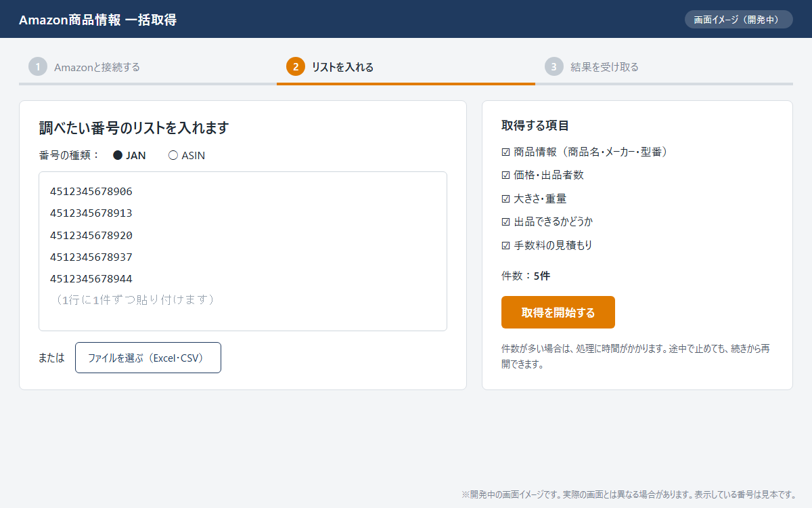This screenshot has height=508, width=812.
Task: Click the number 4512345678944
Action: (x=91, y=279)
